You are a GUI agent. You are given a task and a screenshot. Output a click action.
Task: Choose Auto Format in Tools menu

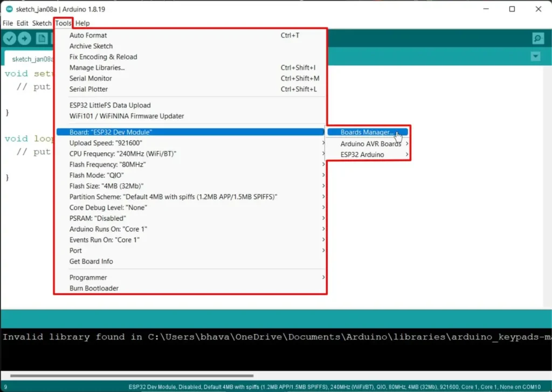pos(88,36)
